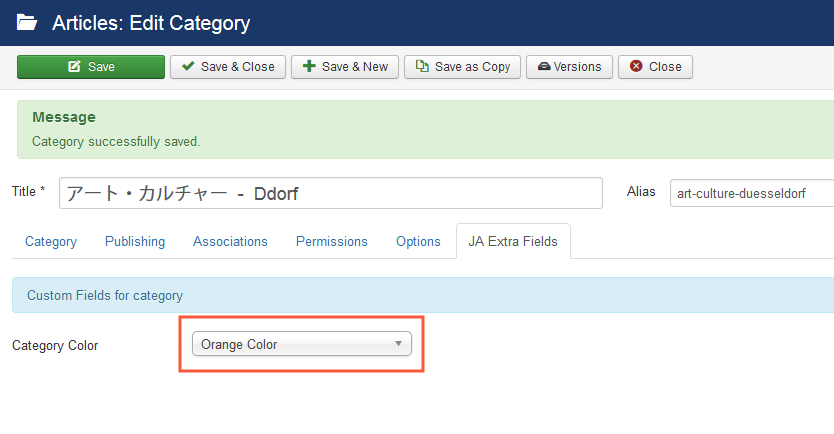Click the plus Save & New button

[x=345, y=67]
